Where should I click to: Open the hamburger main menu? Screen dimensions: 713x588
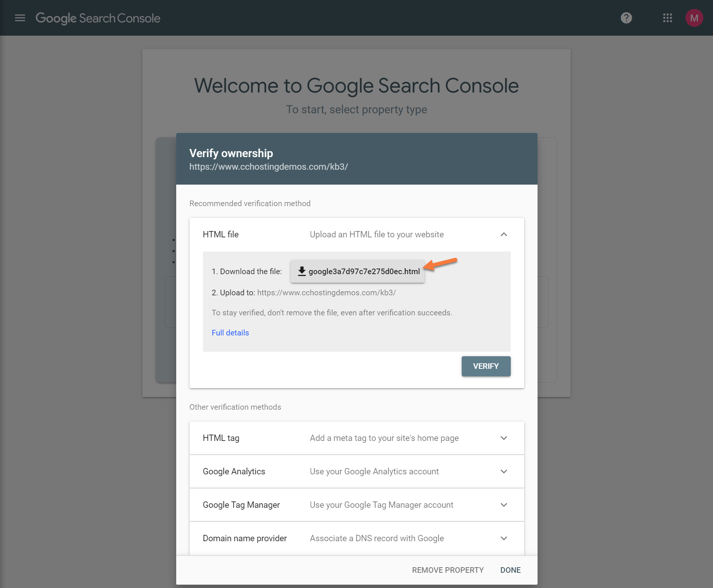20,18
